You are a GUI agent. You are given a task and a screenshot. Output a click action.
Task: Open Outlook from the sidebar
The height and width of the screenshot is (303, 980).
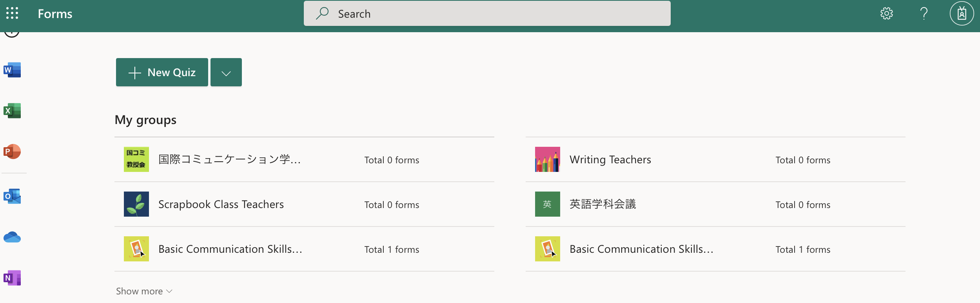tap(12, 196)
